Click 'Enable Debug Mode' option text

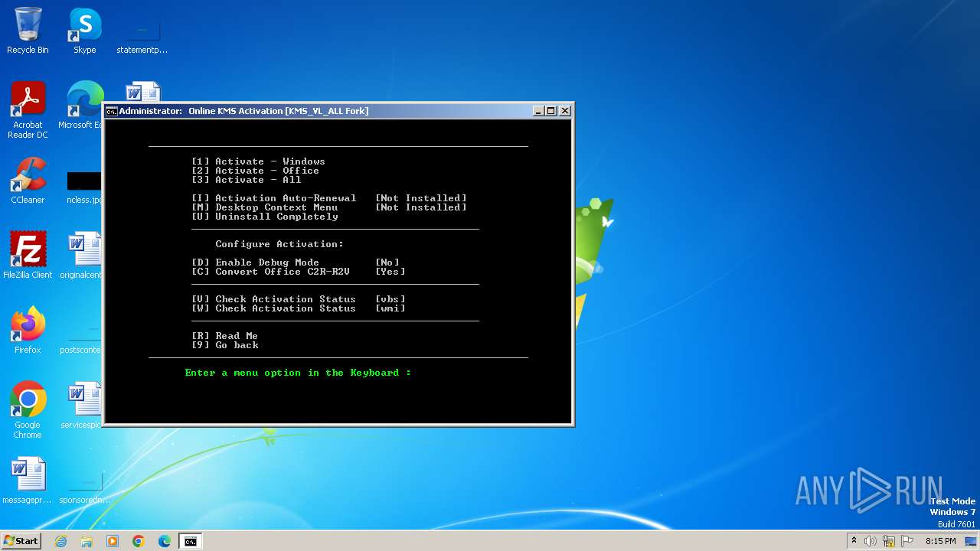267,262
